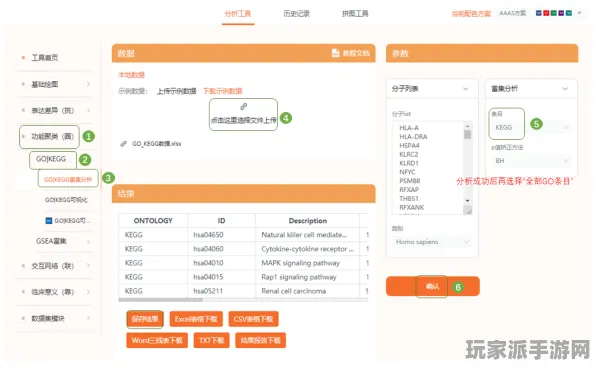
Task: Click the purple color swatch
Action: point(561,13)
